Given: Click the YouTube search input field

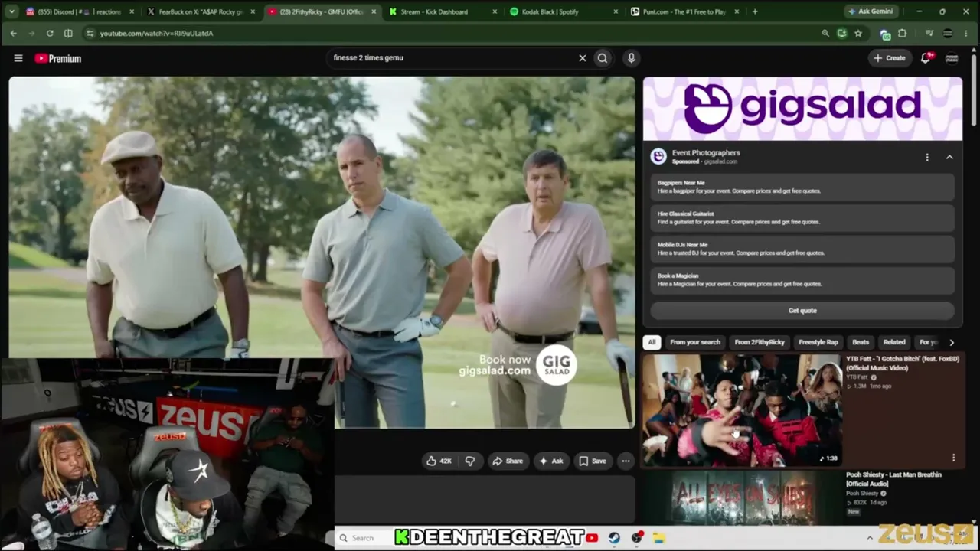Looking at the screenshot, I should point(452,58).
